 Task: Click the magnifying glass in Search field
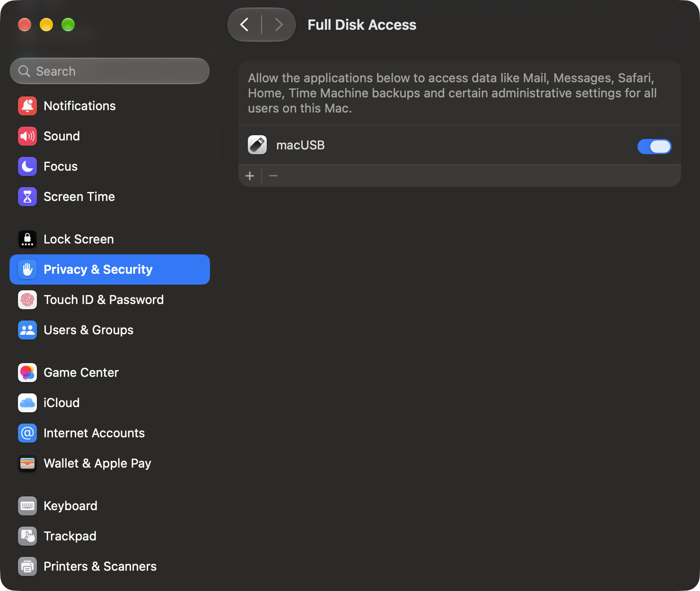(x=24, y=71)
